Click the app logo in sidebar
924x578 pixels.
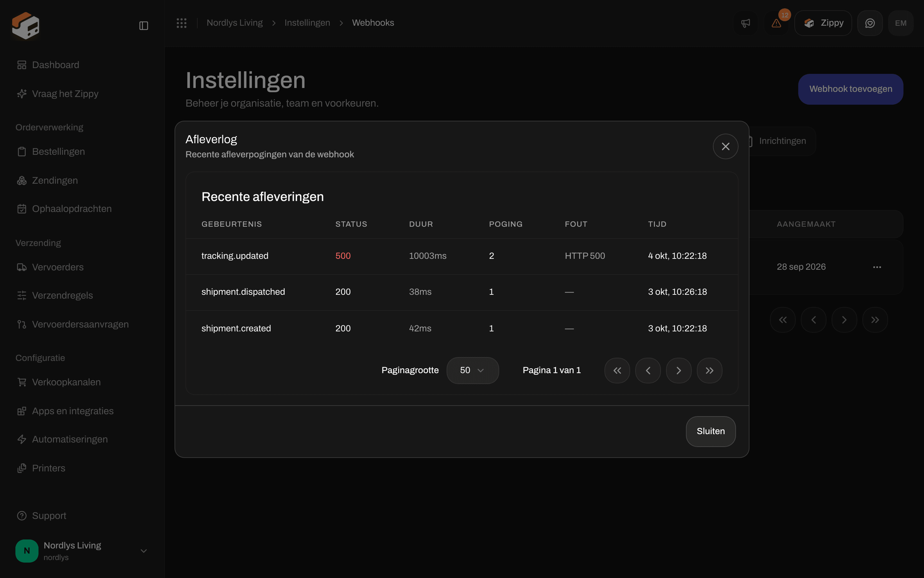pos(26,26)
